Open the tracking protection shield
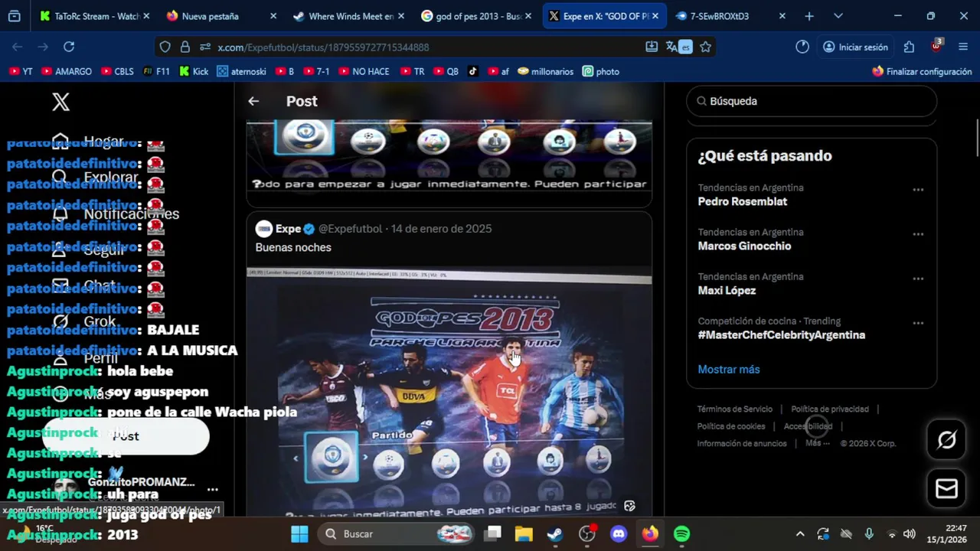 coord(165,47)
